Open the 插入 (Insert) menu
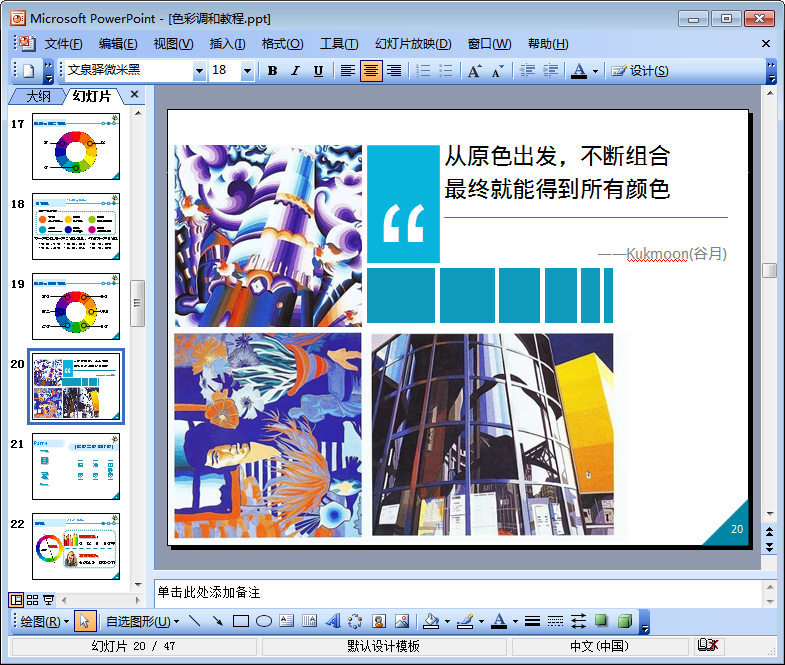 coord(227,44)
